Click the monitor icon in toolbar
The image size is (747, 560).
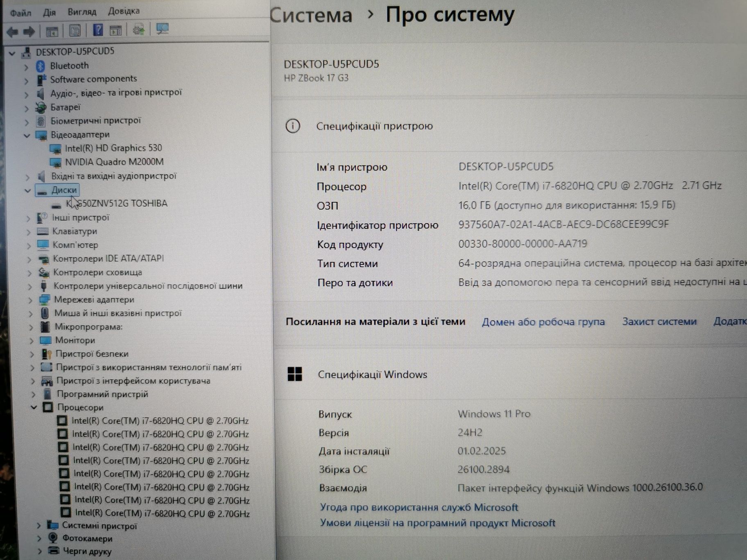163,29
